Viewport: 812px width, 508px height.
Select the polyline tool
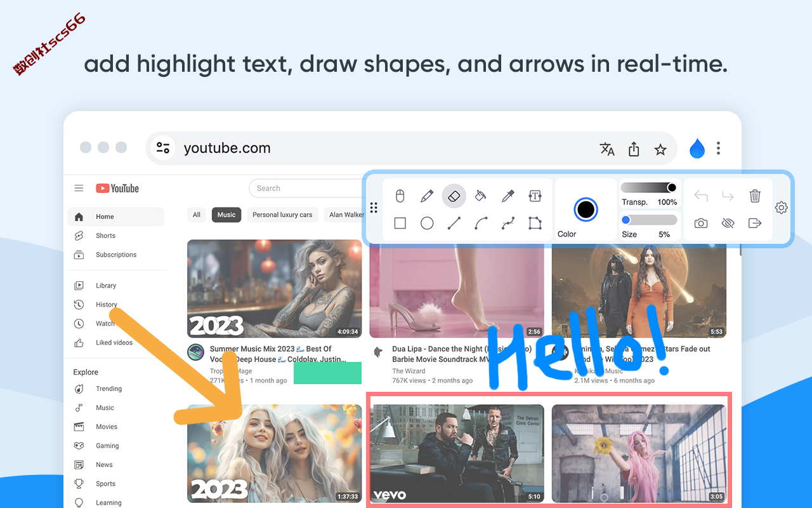(x=507, y=223)
